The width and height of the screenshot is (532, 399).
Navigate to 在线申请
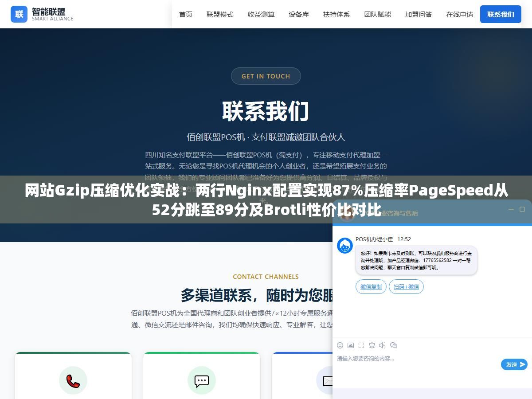click(x=460, y=14)
